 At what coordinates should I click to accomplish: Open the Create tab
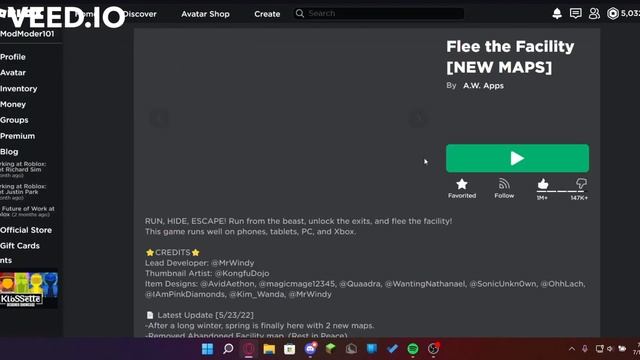tap(267, 14)
